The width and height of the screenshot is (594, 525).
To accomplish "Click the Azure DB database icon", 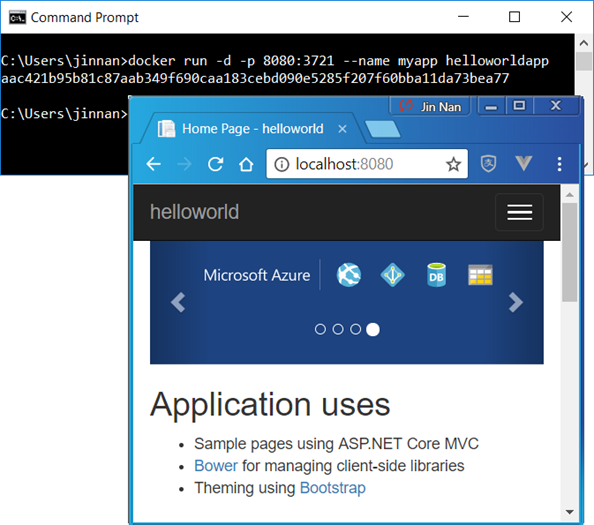I will pos(436,275).
